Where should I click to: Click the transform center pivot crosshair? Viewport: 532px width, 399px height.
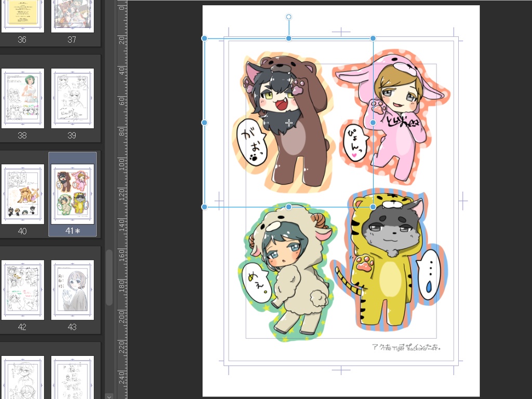[x=289, y=123]
